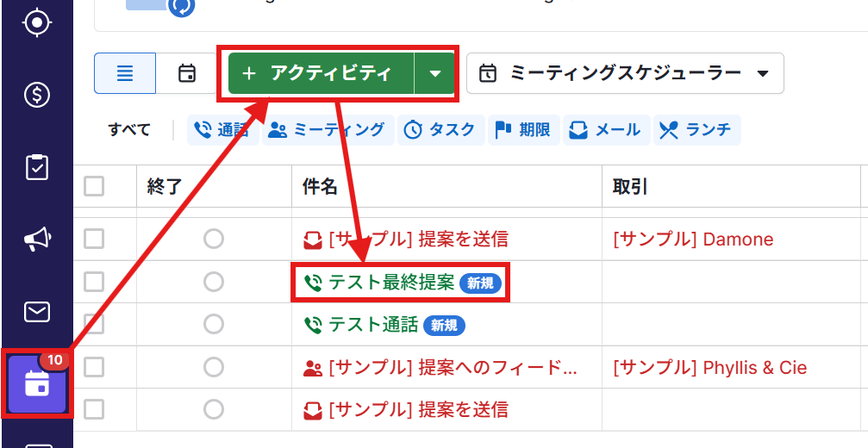Switch to list view using the lines icon
Screen dimensions: 868x448
pos(125,73)
